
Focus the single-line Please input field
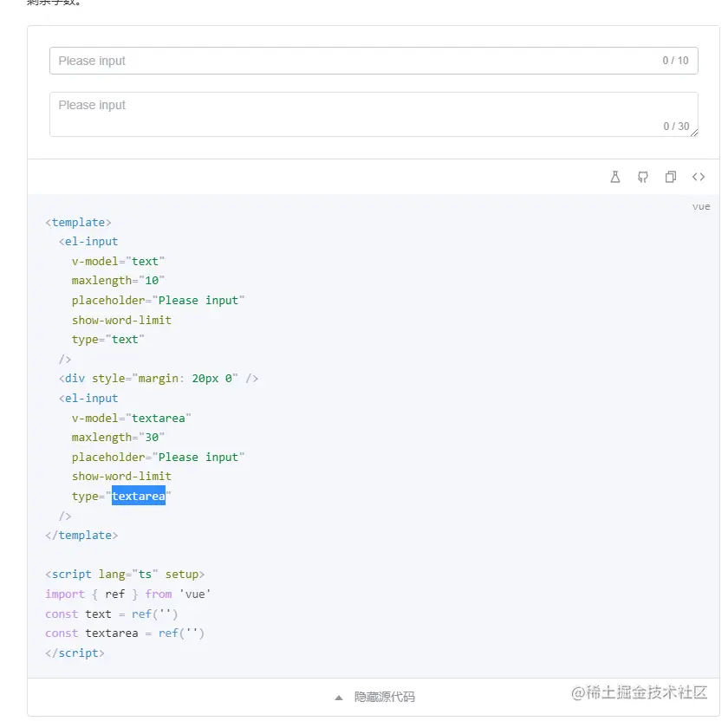coord(374,61)
